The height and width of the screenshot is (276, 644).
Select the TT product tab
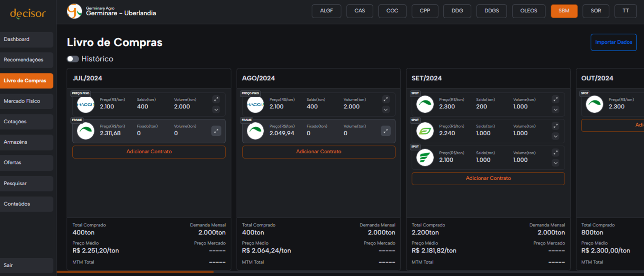[x=626, y=11]
